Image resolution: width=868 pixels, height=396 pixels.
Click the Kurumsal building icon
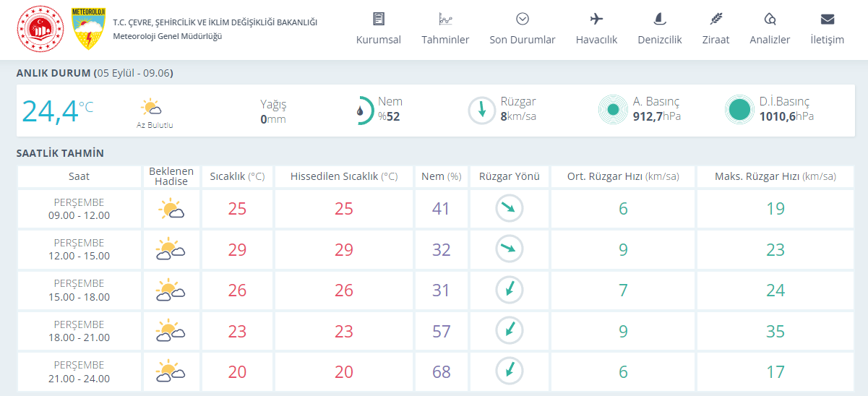pos(378,19)
